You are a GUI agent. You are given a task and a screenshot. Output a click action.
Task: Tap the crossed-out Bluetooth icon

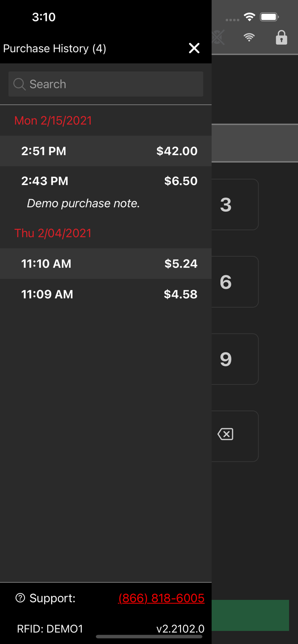point(218,38)
